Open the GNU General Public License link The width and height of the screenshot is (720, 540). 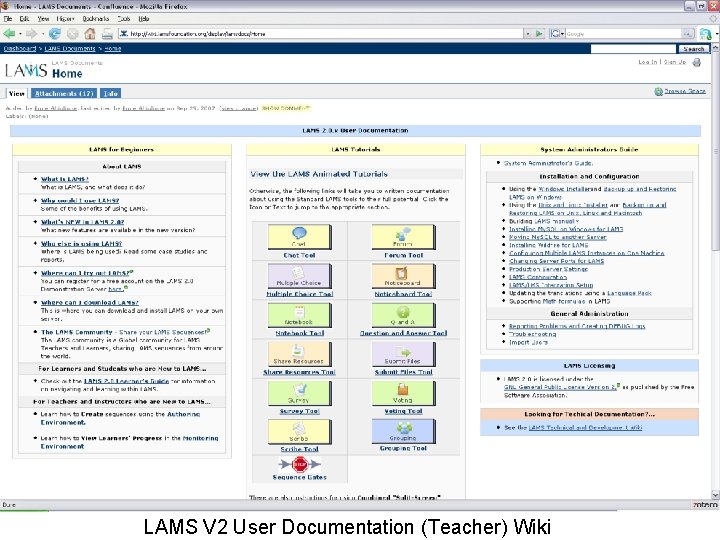point(559,387)
